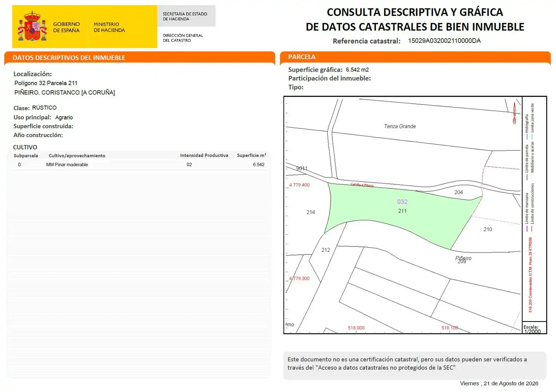This screenshot has height=392, width=556.
Task: Click the 'Subparcela' column header
Action: coord(26,156)
